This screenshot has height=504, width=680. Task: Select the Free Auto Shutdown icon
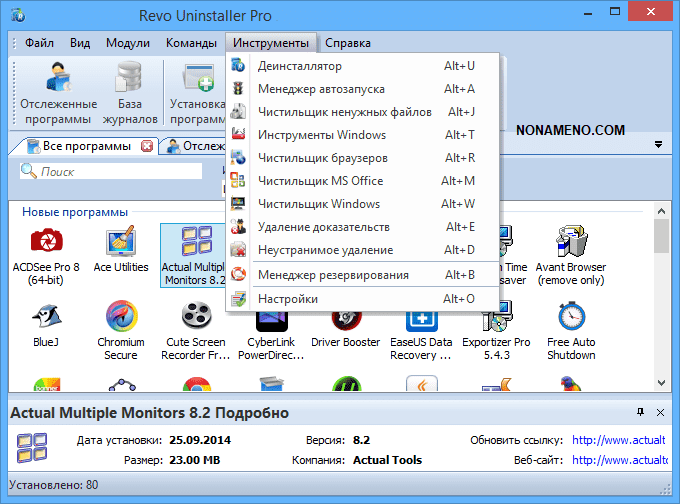pyautogui.click(x=571, y=318)
